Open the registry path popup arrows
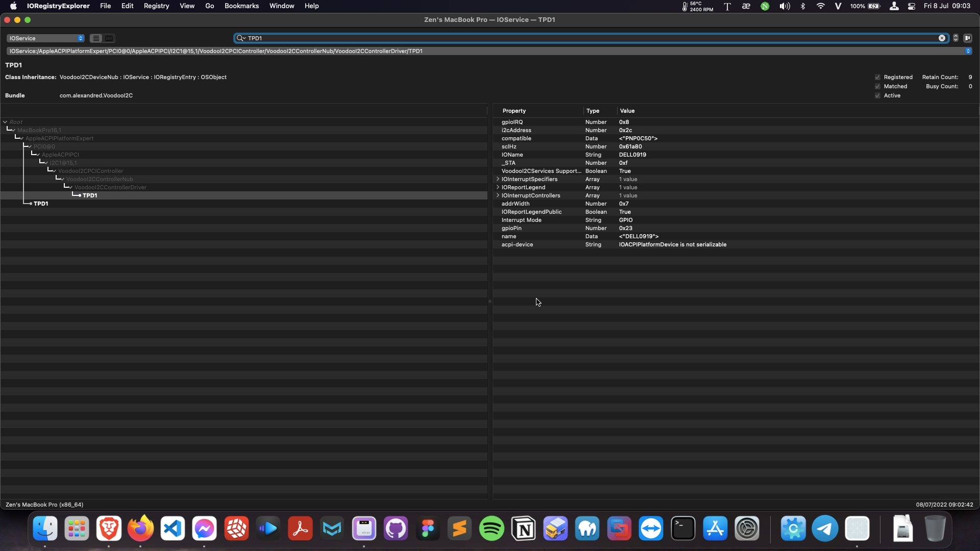 968,51
